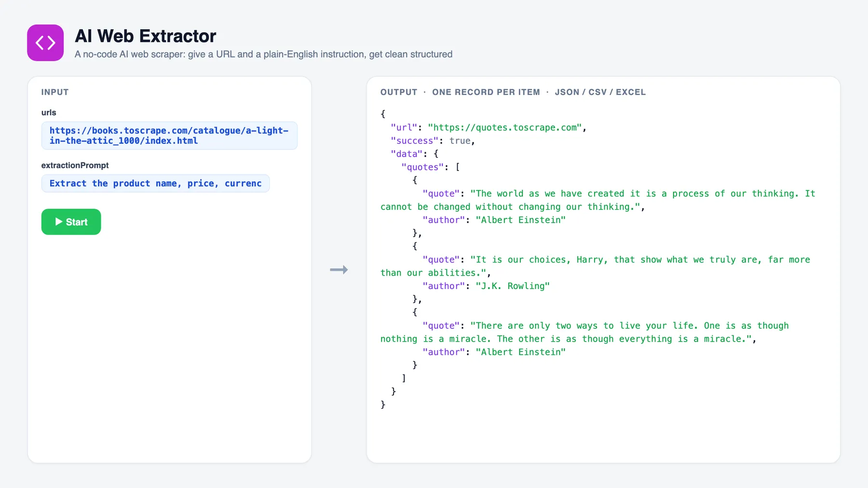Click the quote starting "It is our choices, Harry"
The image size is (868, 488).
pyautogui.click(x=596, y=266)
